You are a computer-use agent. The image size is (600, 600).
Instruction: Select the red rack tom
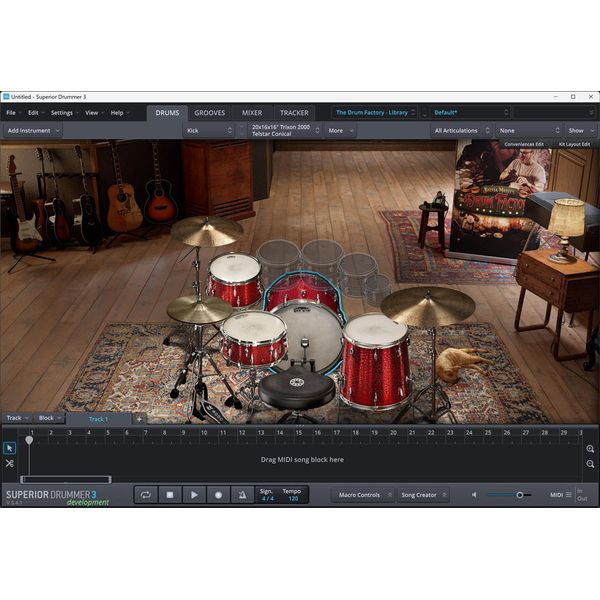pos(235,280)
